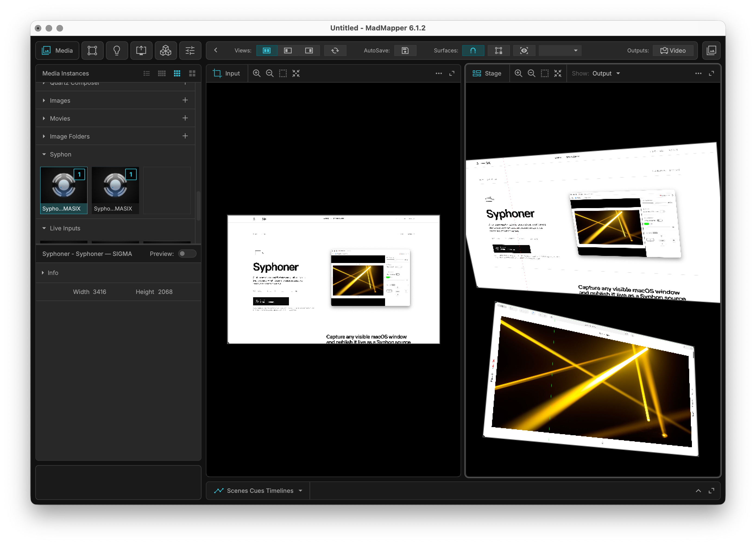
Task: Open the master settings sliders tab
Action: pos(190,50)
